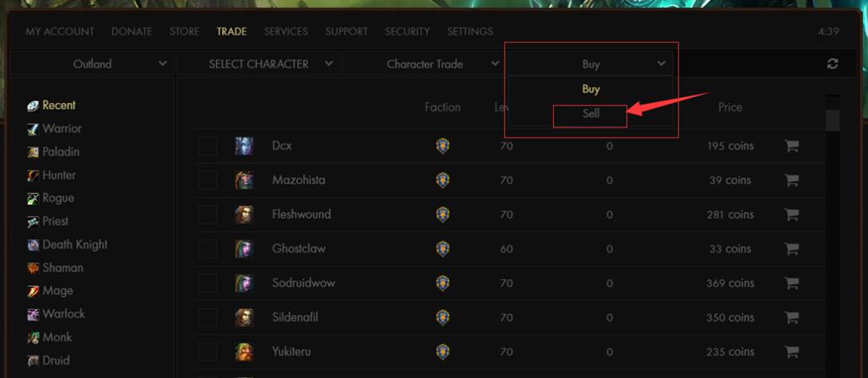Open the Character Trade type dropdown

click(x=426, y=64)
